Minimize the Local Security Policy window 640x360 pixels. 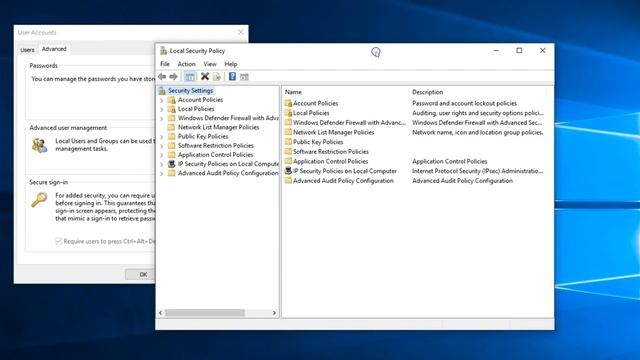pos(496,51)
